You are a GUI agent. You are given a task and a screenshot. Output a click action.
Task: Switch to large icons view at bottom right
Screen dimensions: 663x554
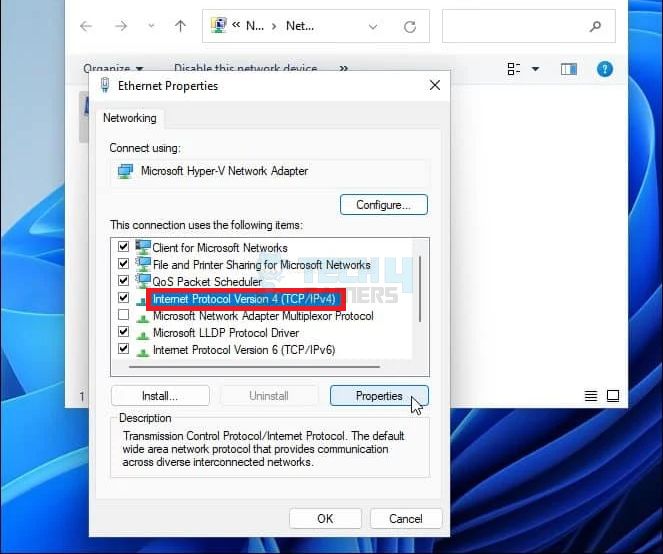coord(613,396)
